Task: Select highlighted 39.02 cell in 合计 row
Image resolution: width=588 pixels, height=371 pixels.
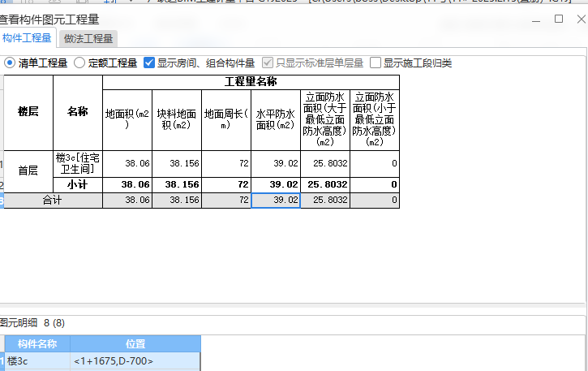Action: (x=276, y=201)
